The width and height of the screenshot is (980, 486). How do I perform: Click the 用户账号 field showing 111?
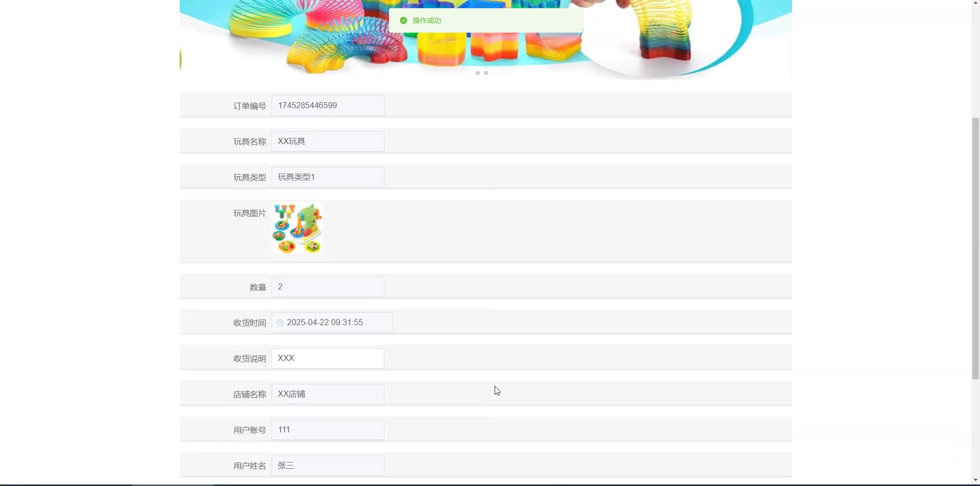328,430
